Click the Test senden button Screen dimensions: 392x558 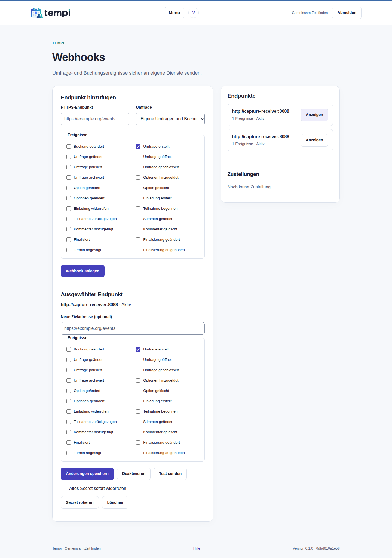[x=170, y=474]
